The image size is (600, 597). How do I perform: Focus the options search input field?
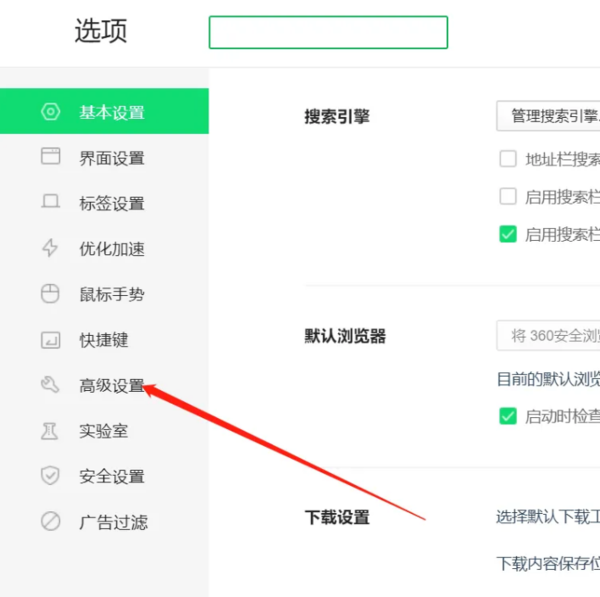[x=328, y=32]
